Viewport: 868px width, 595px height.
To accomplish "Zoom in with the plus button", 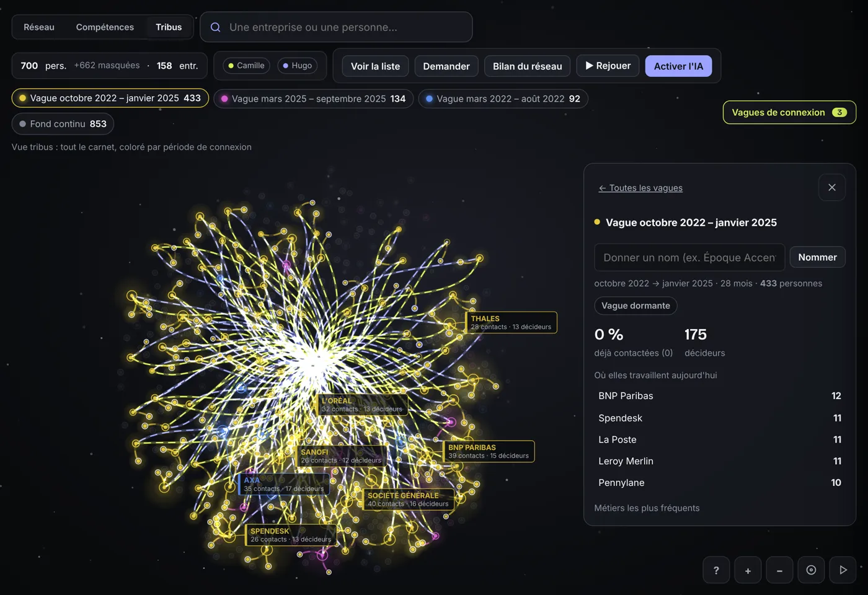I will (748, 570).
